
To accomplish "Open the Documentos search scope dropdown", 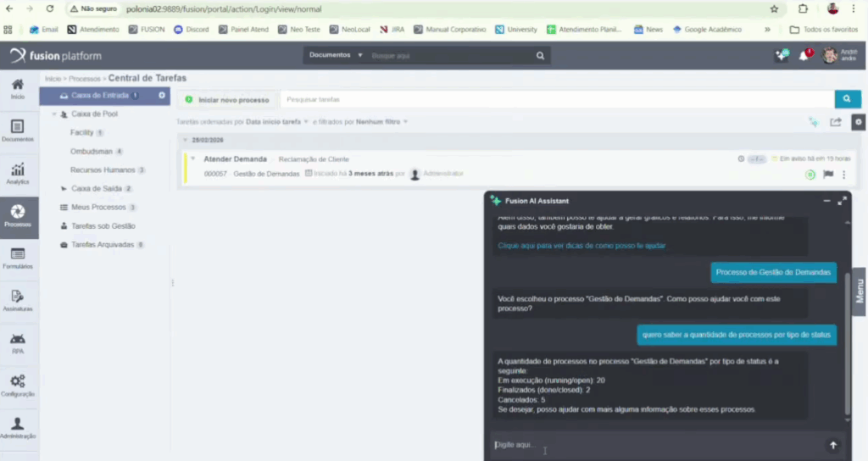I will (336, 55).
